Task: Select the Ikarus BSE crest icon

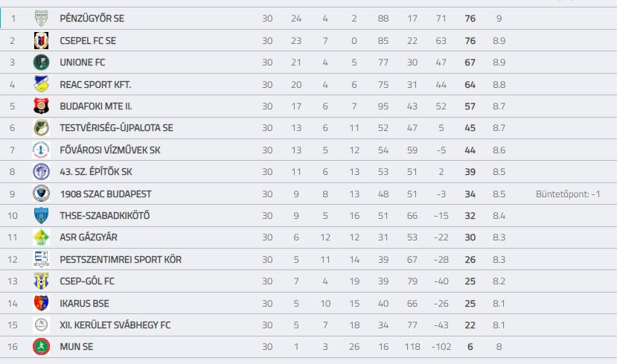Action: [x=41, y=304]
